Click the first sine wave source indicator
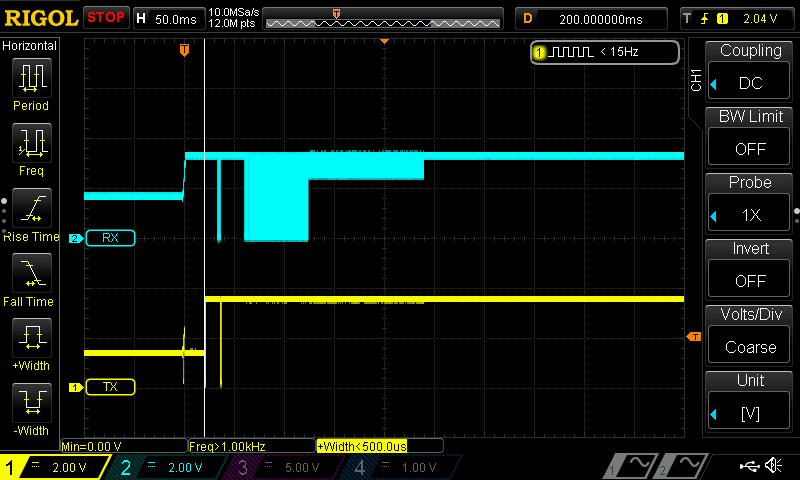The height and width of the screenshot is (480, 800). [x=631, y=465]
